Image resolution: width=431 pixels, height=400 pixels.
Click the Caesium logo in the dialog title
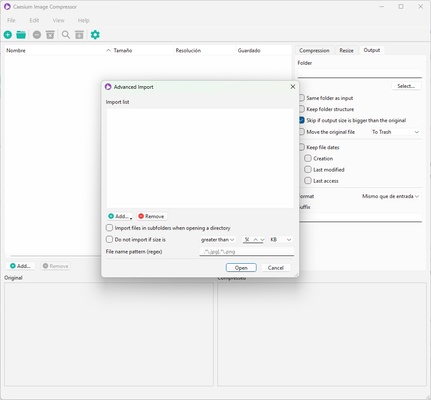[108, 87]
